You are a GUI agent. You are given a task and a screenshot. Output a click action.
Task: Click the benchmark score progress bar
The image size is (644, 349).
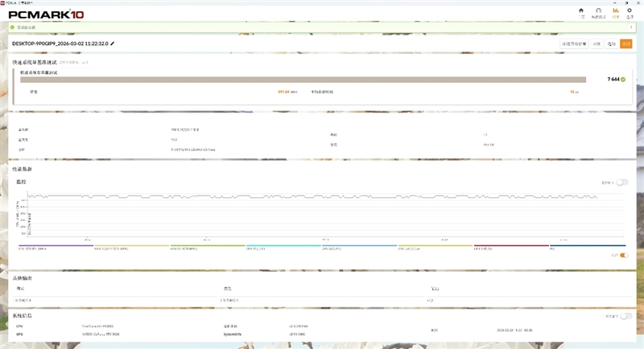[x=303, y=80]
